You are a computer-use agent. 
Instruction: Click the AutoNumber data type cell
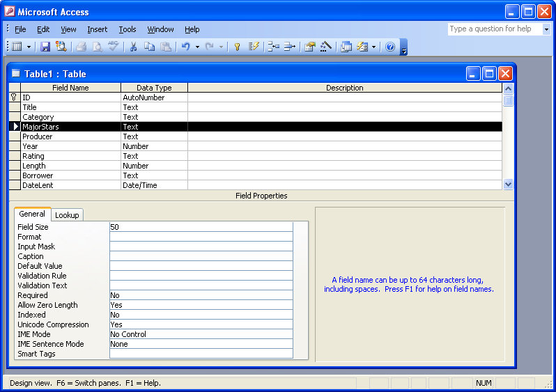pyautogui.click(x=154, y=97)
